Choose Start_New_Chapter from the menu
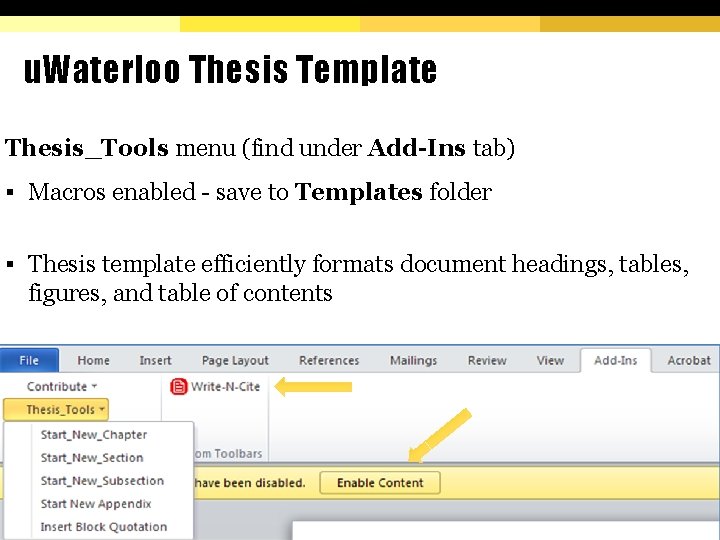Screen dimensions: 720x540 (94, 435)
